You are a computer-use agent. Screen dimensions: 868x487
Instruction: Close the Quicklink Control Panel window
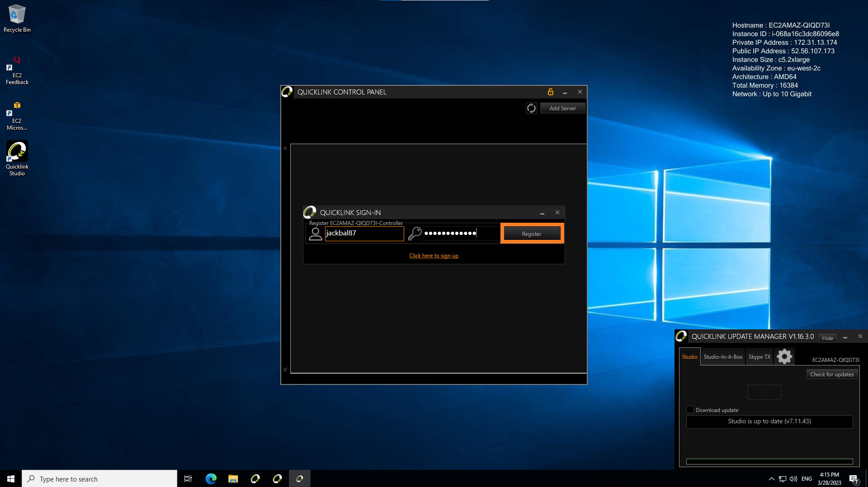tap(580, 92)
